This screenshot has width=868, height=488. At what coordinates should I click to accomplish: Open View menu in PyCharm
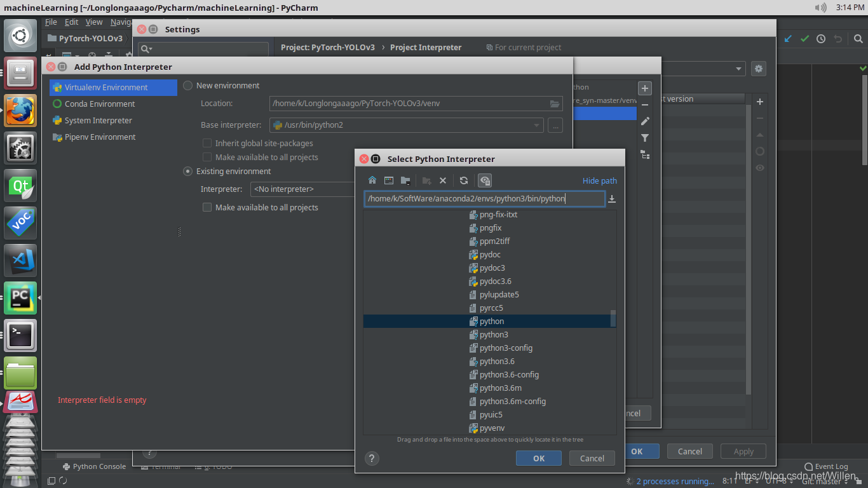coord(94,22)
